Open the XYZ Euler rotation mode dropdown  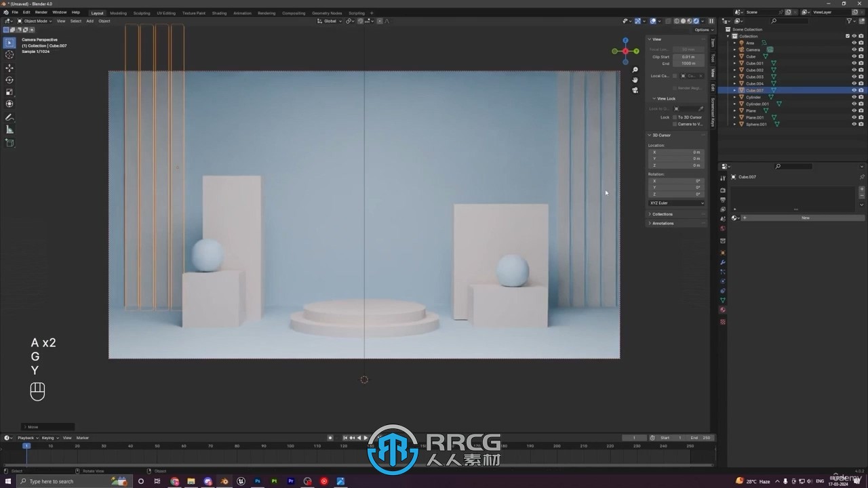tap(677, 203)
